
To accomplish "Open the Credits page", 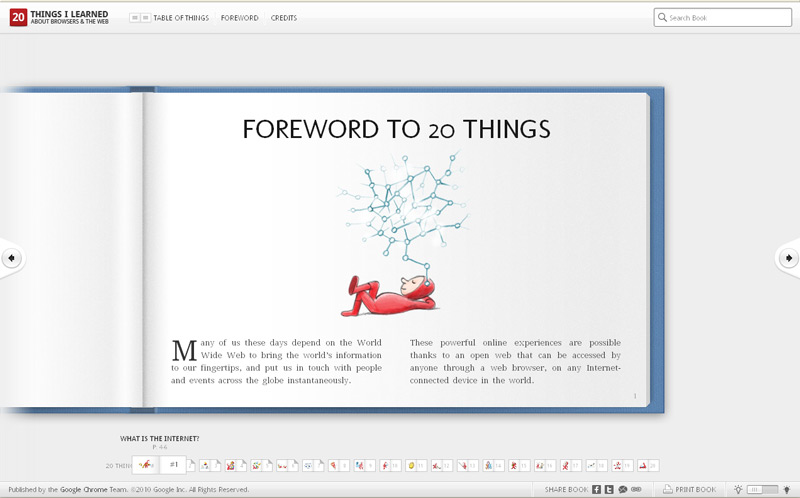I will pos(283,18).
